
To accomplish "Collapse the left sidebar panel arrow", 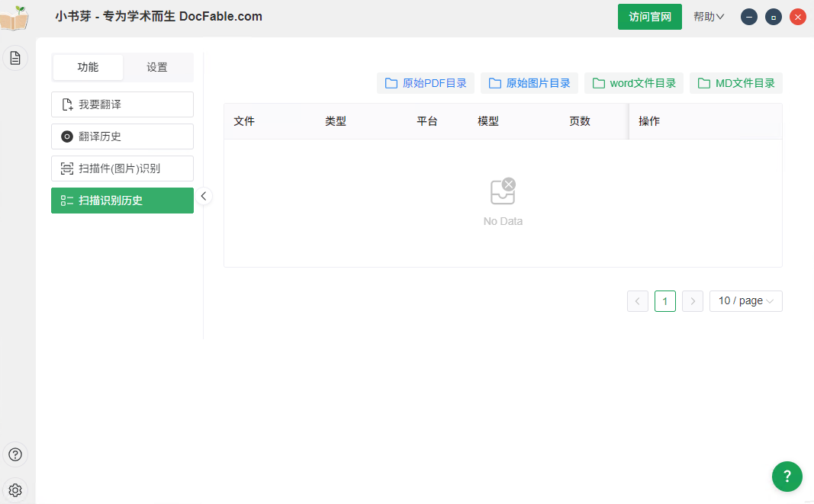I will click(x=204, y=196).
